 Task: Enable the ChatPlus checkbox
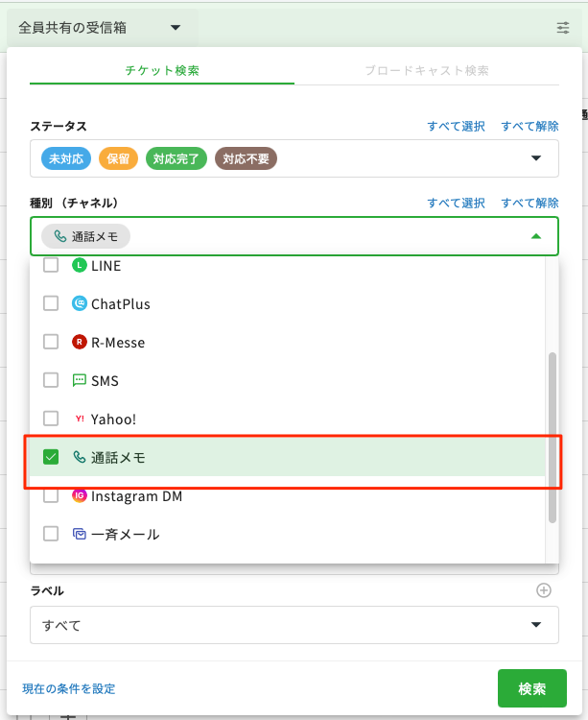pos(52,303)
